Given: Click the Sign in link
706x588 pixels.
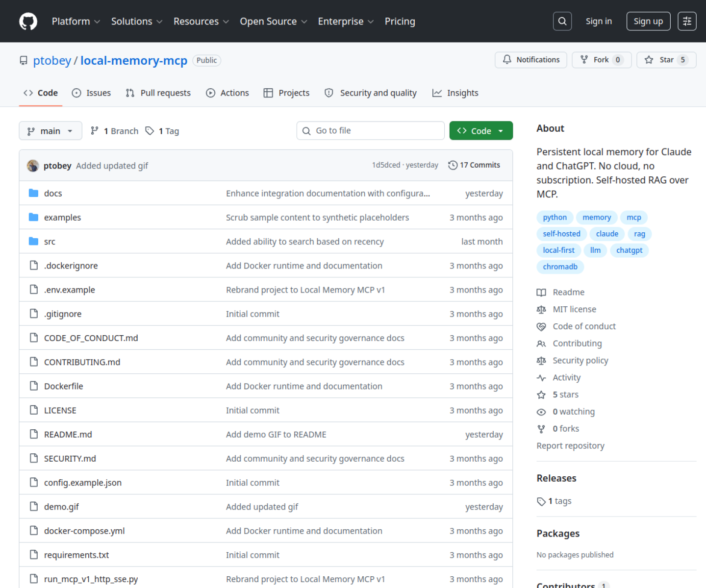Looking at the screenshot, I should (x=599, y=21).
